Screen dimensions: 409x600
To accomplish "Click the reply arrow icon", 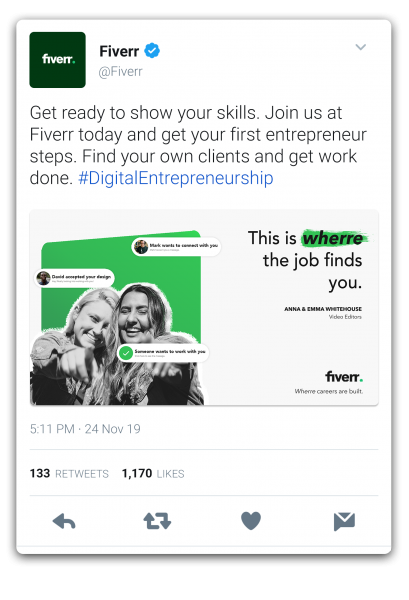I will tap(64, 521).
